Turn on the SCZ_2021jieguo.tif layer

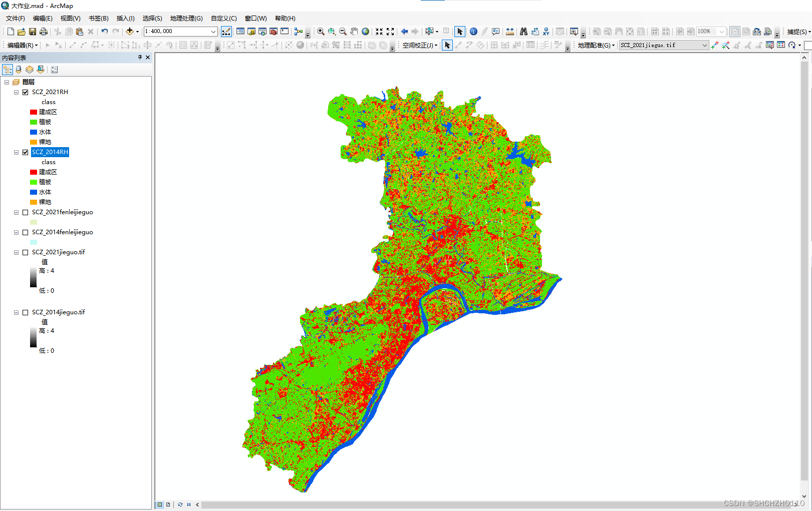pos(26,252)
